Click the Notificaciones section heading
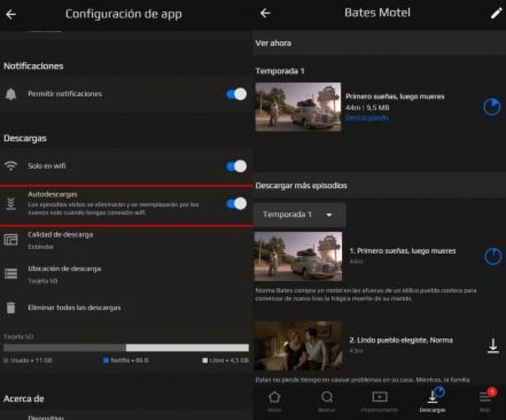 coord(34,66)
